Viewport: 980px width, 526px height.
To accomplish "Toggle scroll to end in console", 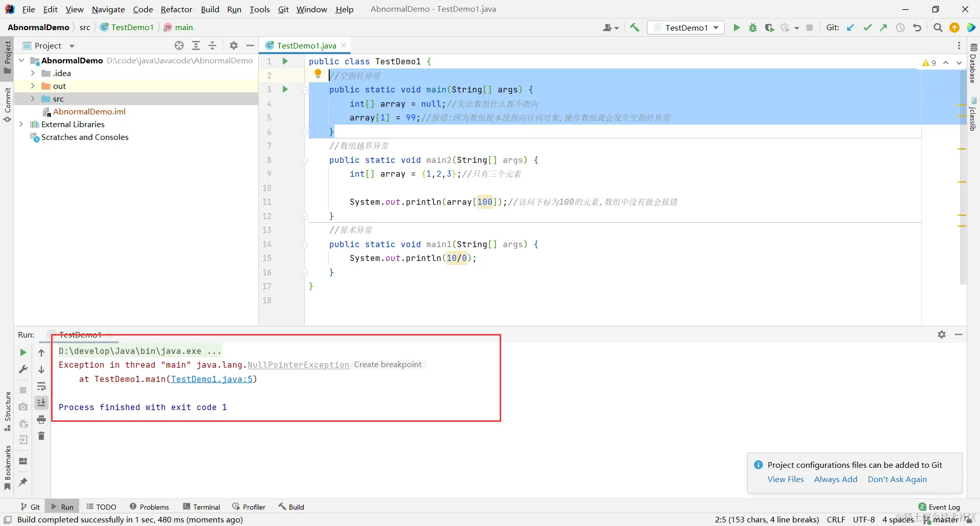I will 41,403.
